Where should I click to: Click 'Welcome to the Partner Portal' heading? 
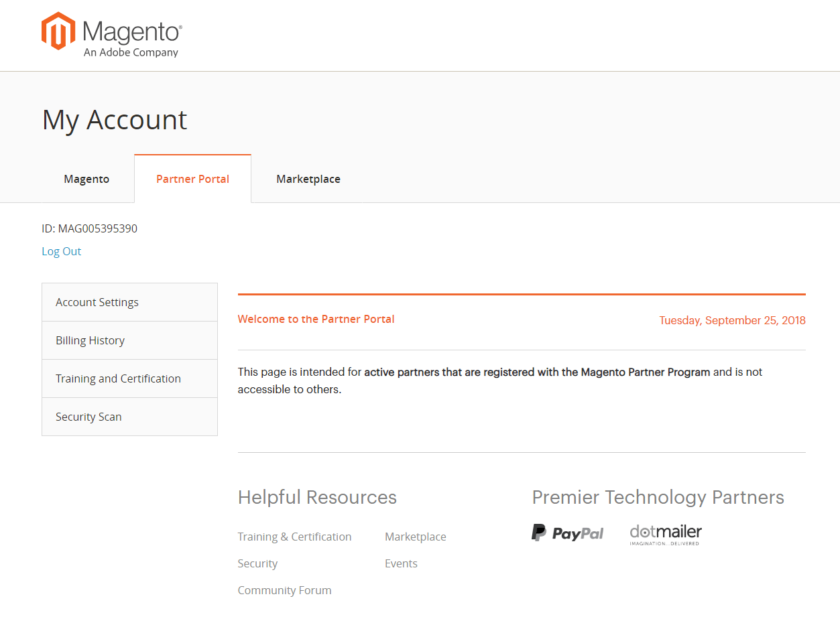coord(316,319)
